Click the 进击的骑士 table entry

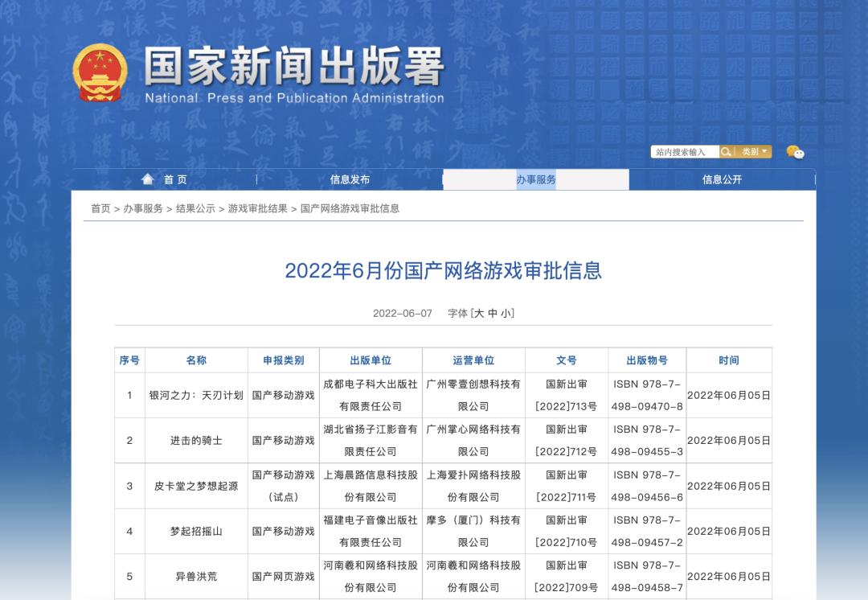(x=194, y=440)
